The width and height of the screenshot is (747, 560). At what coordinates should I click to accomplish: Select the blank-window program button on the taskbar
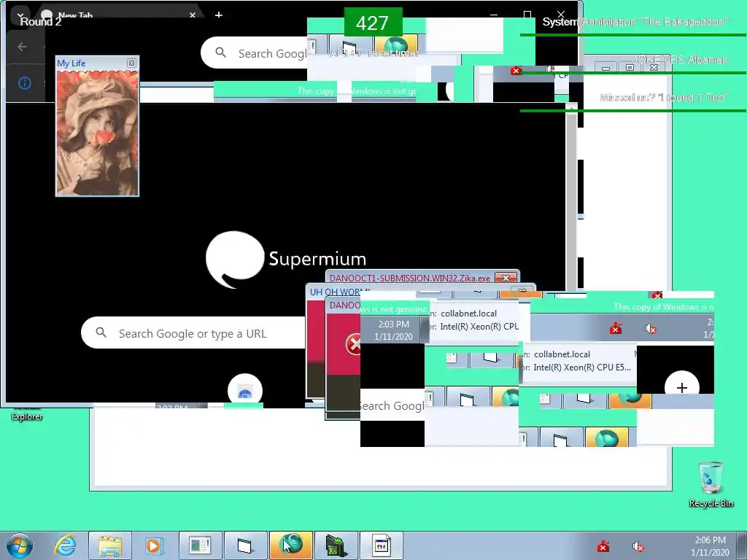(x=245, y=545)
